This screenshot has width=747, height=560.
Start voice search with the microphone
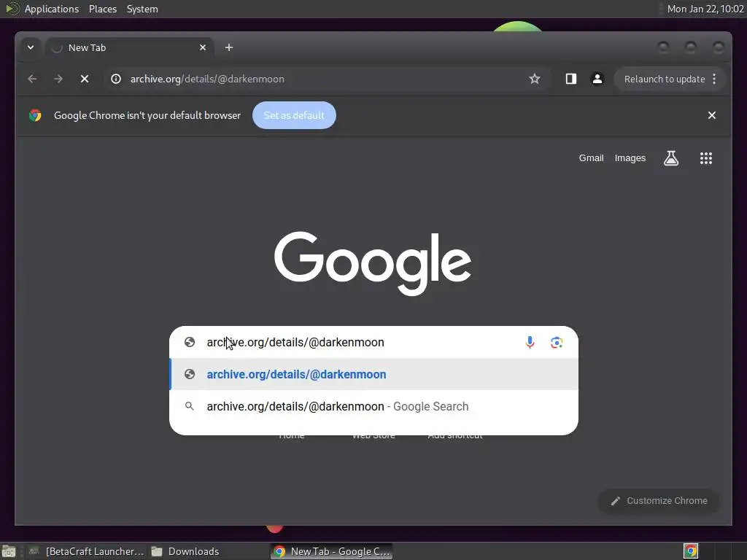[530, 343]
